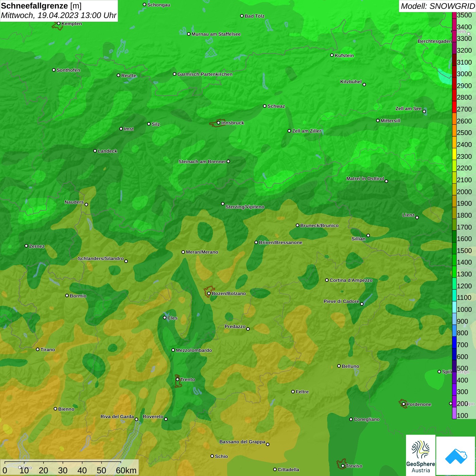
Task: Click the GeoSphere Austria logo
Action: coord(421,456)
